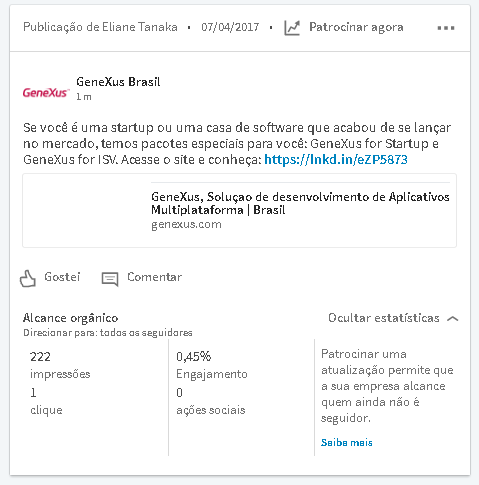Screen dimensions: 479x485
Task: Open GeneXus Brasil company name
Action: (x=118, y=82)
